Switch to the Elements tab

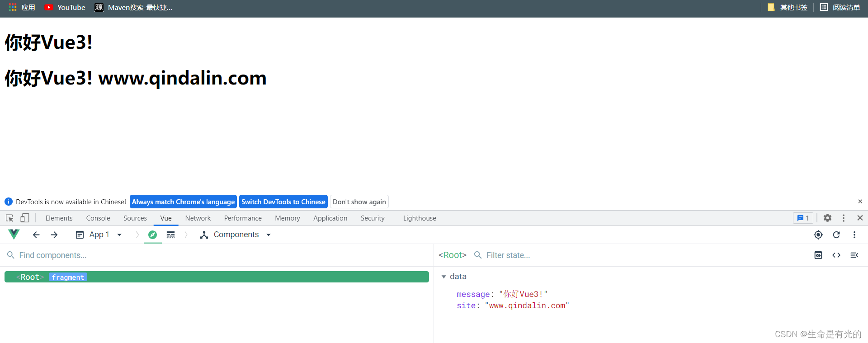[59, 218]
